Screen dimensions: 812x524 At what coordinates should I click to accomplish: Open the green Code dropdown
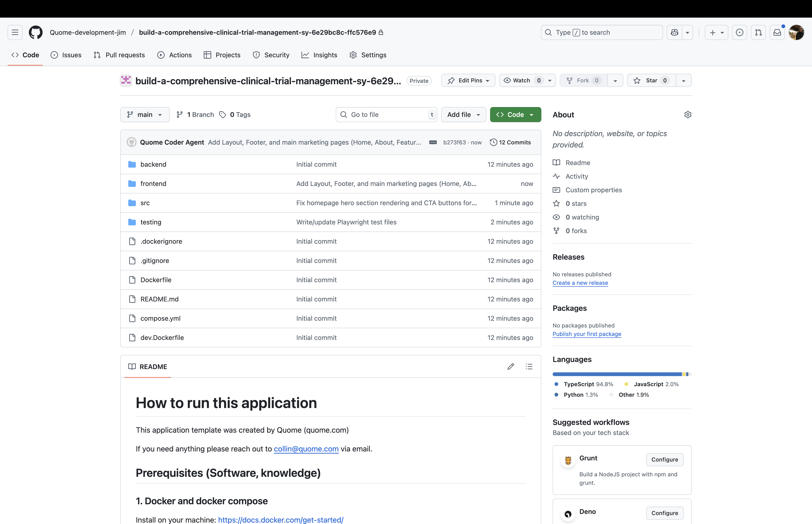click(x=515, y=114)
